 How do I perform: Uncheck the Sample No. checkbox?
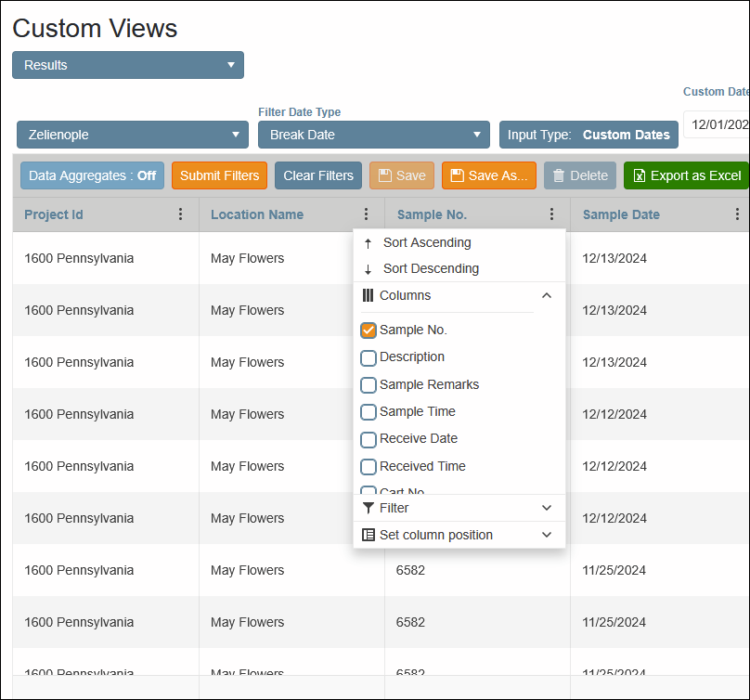tap(369, 331)
